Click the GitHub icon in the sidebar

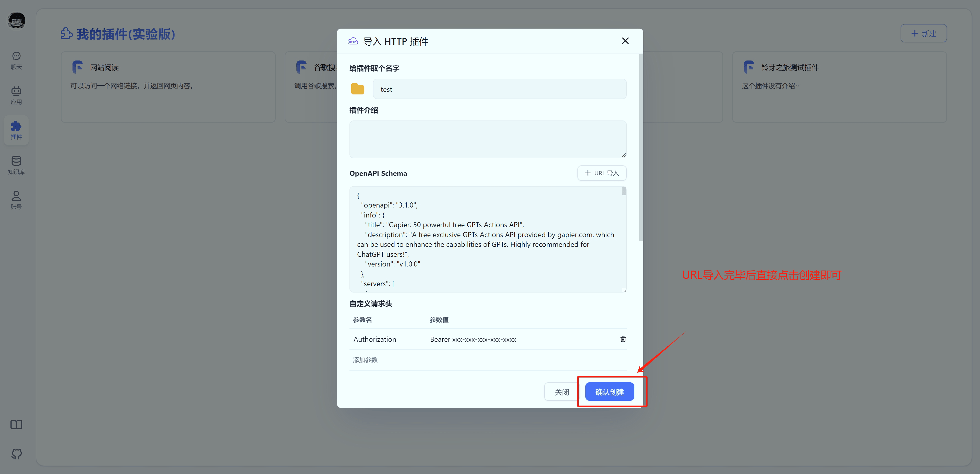(16, 454)
